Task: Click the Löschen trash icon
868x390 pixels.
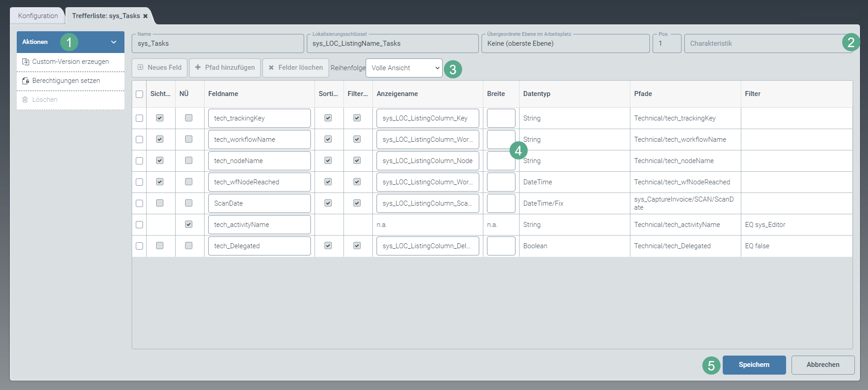Action: point(25,100)
